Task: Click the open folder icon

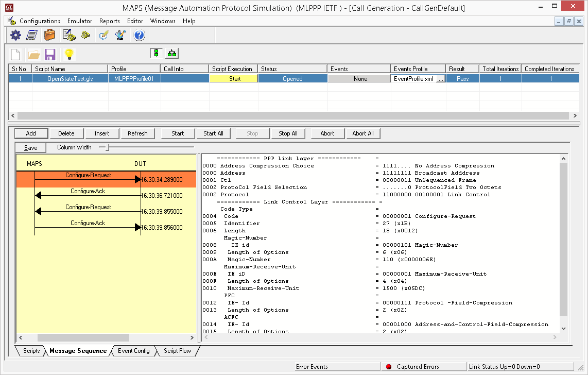Action: coord(34,55)
